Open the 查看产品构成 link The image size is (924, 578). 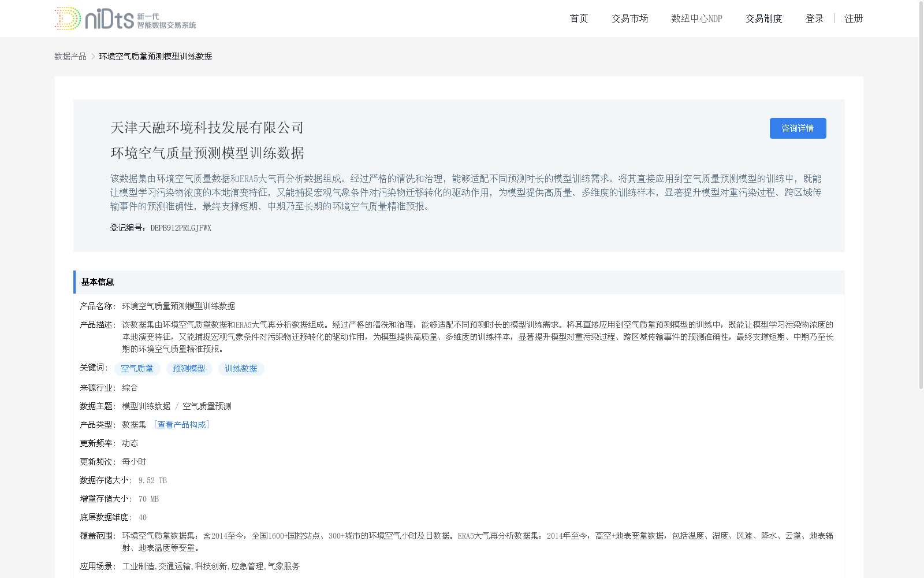click(182, 425)
